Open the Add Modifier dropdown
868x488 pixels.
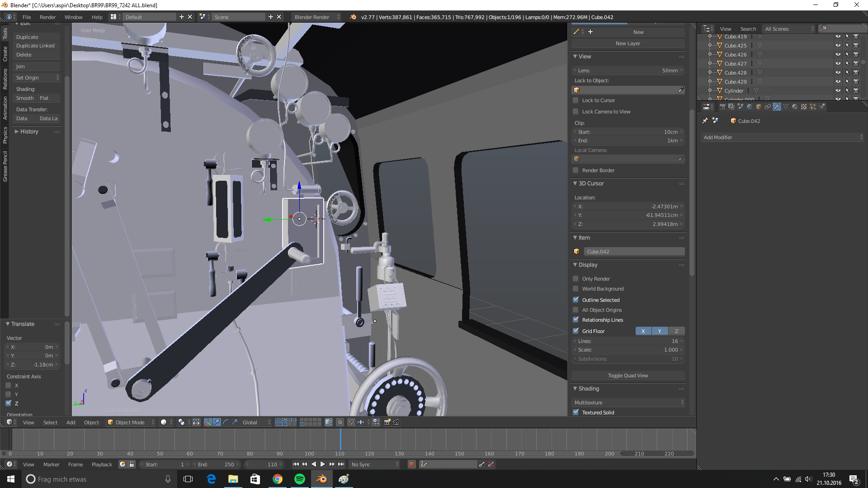pyautogui.click(x=783, y=137)
